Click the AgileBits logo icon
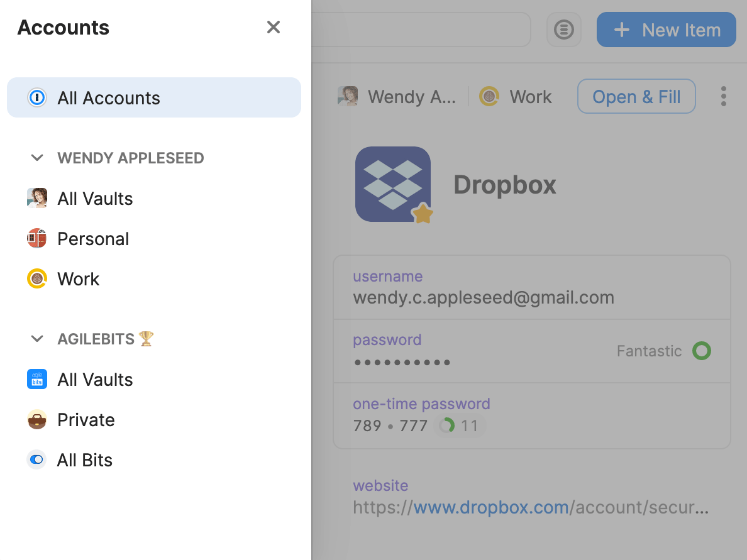The width and height of the screenshot is (747, 560). coord(36,379)
